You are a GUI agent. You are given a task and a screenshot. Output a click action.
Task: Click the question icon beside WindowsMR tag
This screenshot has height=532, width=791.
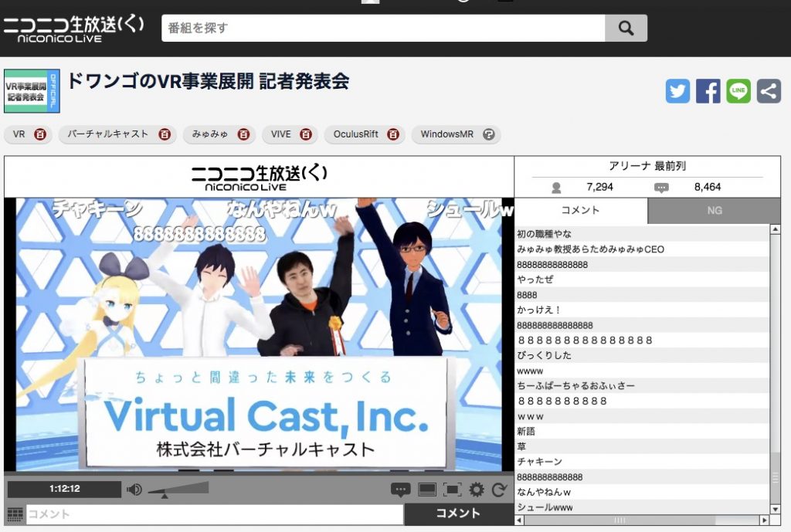[x=488, y=134]
